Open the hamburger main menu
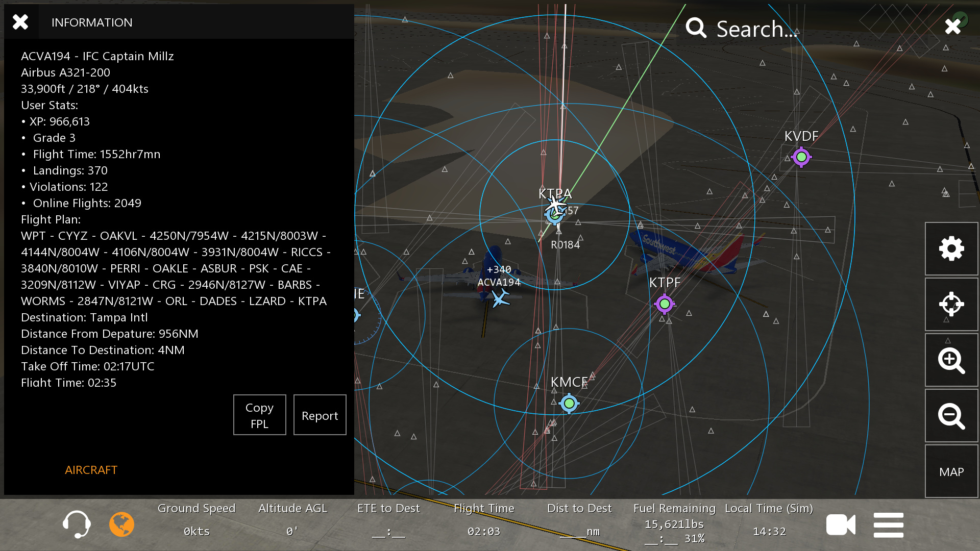This screenshot has width=980, height=551. pyautogui.click(x=888, y=525)
